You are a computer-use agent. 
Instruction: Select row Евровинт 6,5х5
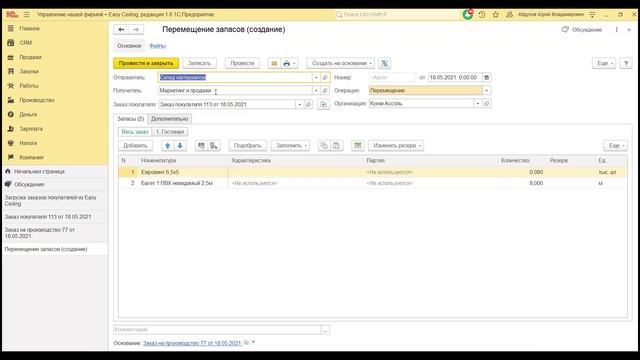tap(373, 172)
